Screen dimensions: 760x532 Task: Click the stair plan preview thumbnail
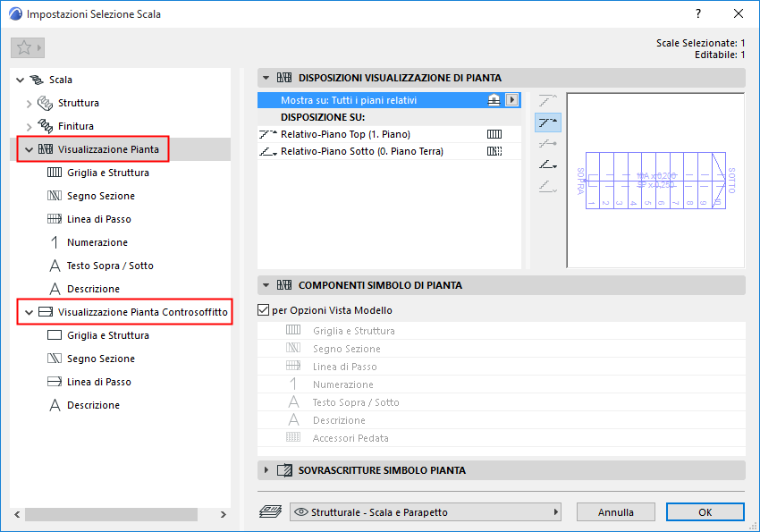pyautogui.click(x=655, y=181)
